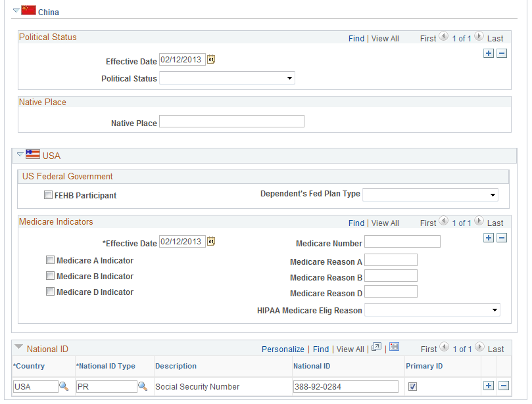This screenshot has height=404, width=532.
Task: Sort by National ID Type column
Action: pos(106,366)
